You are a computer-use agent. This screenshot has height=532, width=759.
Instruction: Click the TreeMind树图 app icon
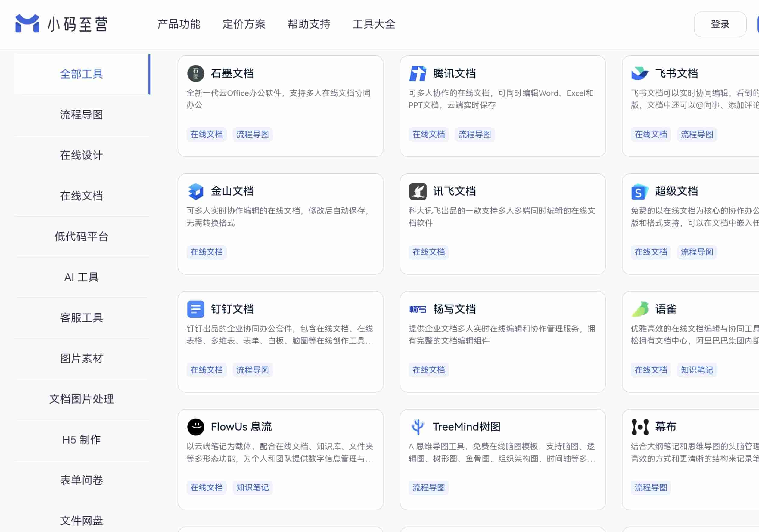click(418, 426)
